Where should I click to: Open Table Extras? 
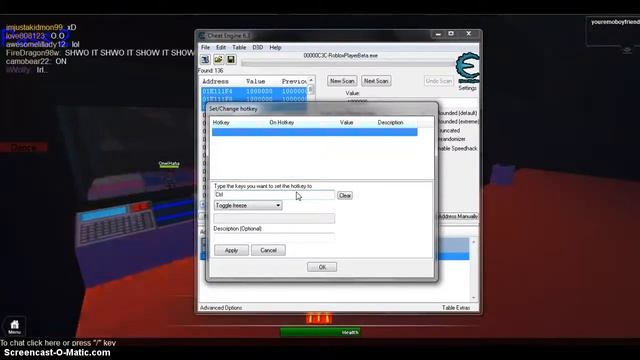(456, 308)
